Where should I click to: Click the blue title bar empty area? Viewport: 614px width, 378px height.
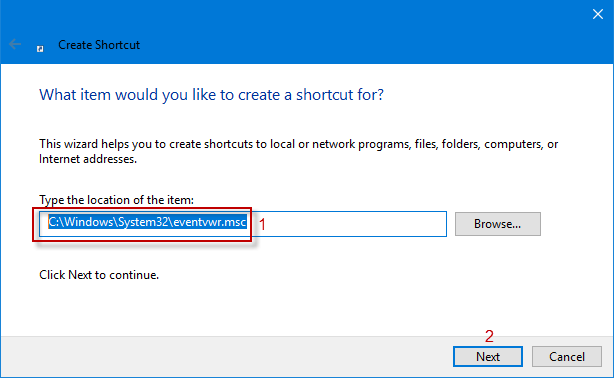point(352,31)
